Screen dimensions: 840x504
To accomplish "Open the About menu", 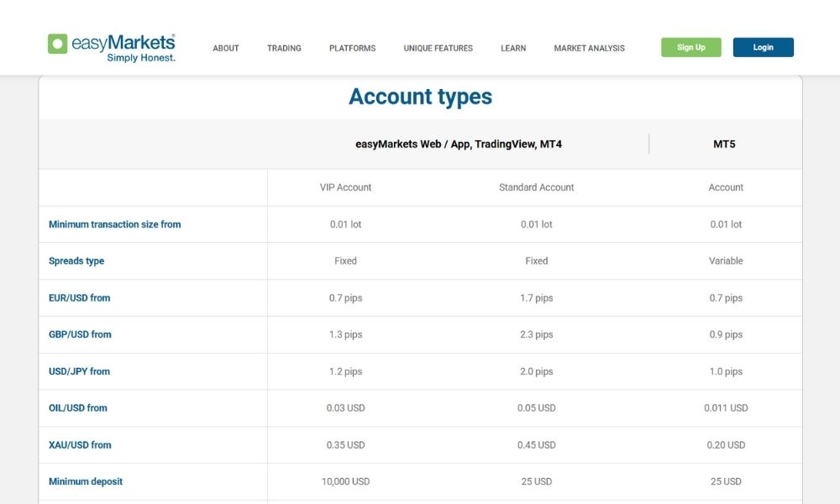I will coord(226,49).
